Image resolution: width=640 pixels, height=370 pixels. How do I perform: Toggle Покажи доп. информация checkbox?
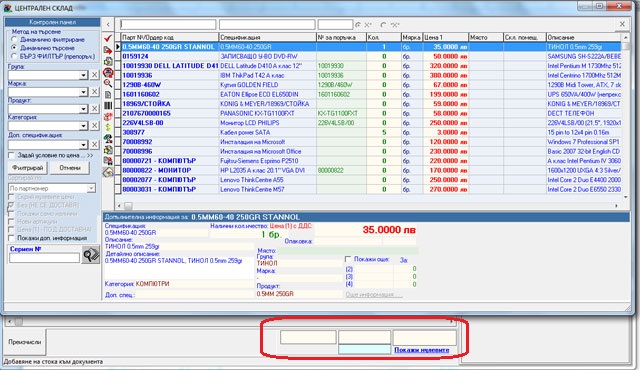coord(11,238)
